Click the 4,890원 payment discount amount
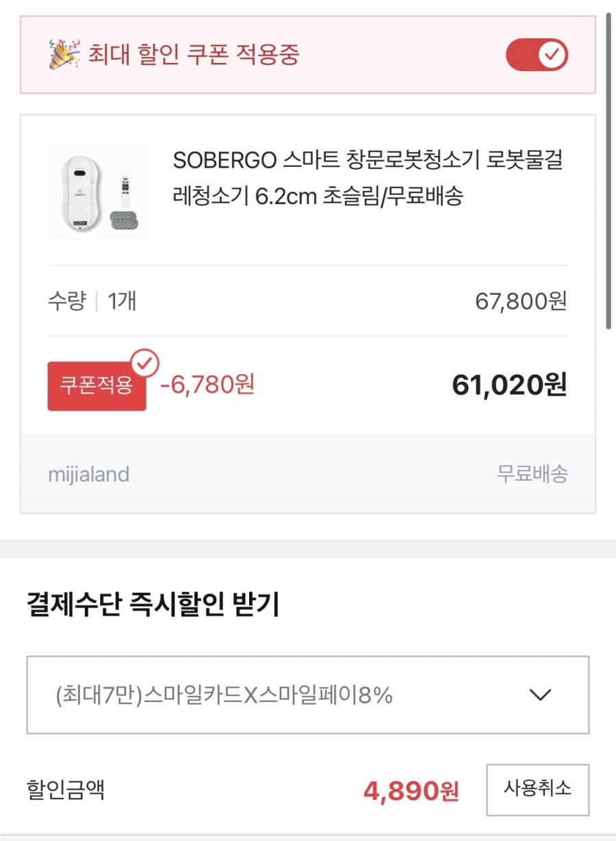 (411, 791)
